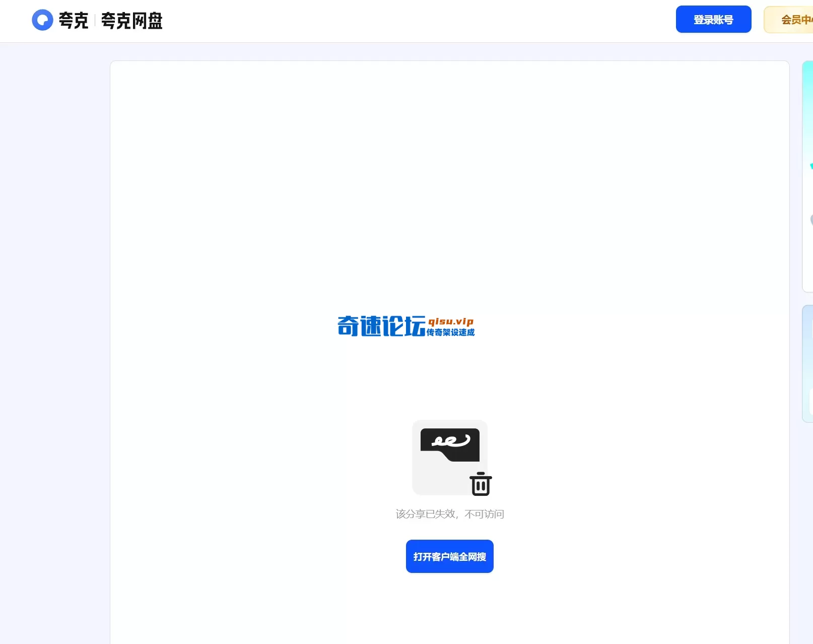
Task: Click the expired share notice text
Action: coord(449,513)
